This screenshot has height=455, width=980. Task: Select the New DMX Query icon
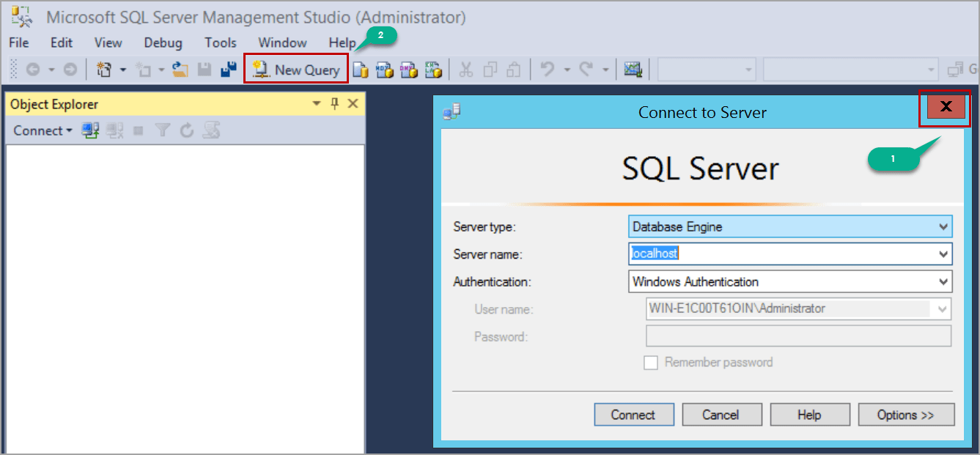(x=409, y=69)
